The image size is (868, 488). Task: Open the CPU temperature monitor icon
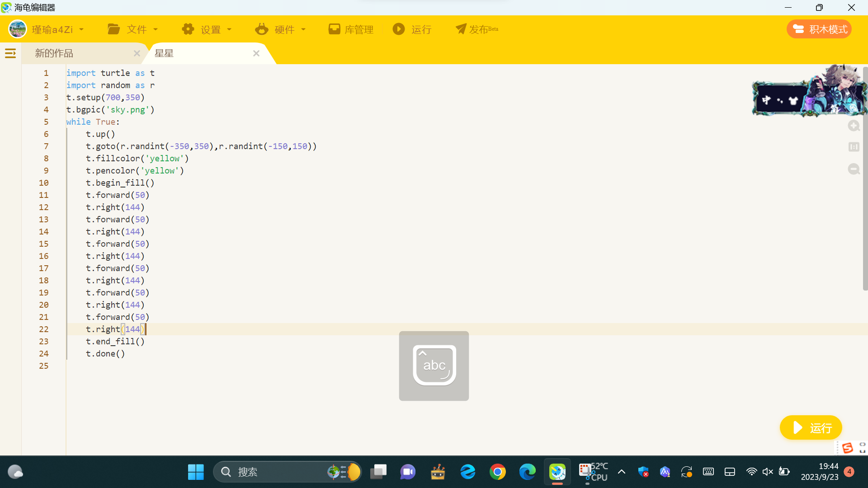594,472
